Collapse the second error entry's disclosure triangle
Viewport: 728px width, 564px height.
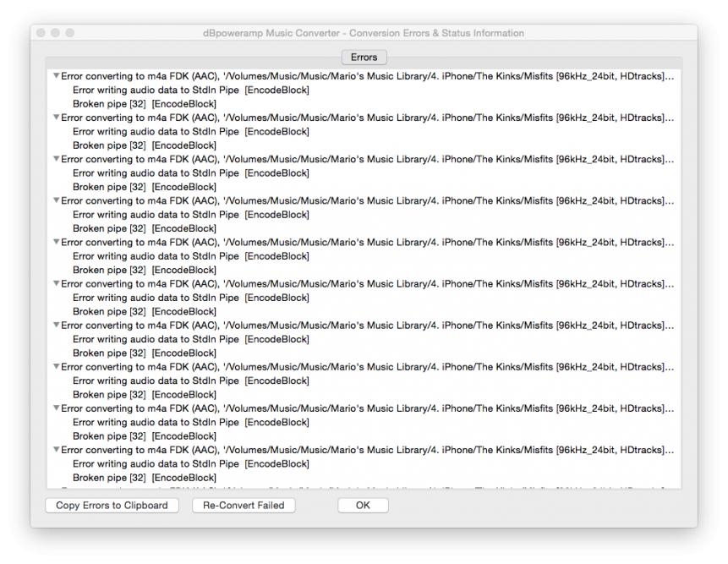56,118
